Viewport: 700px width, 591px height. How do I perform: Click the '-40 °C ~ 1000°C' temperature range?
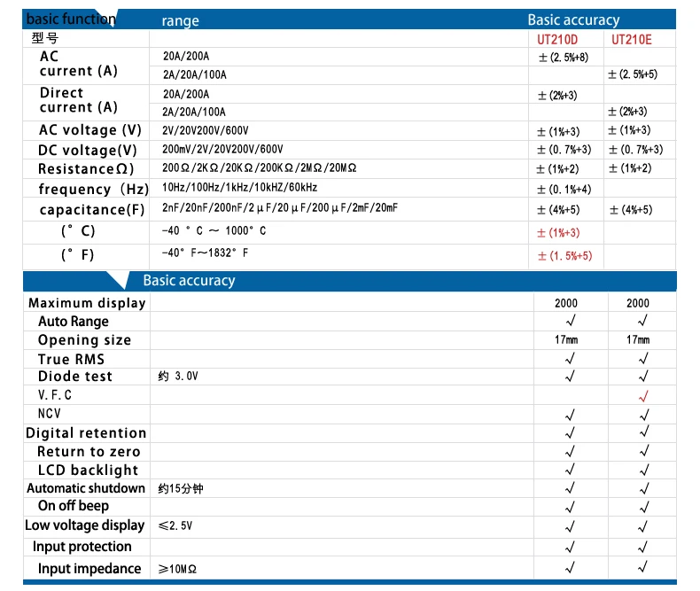[x=214, y=230]
